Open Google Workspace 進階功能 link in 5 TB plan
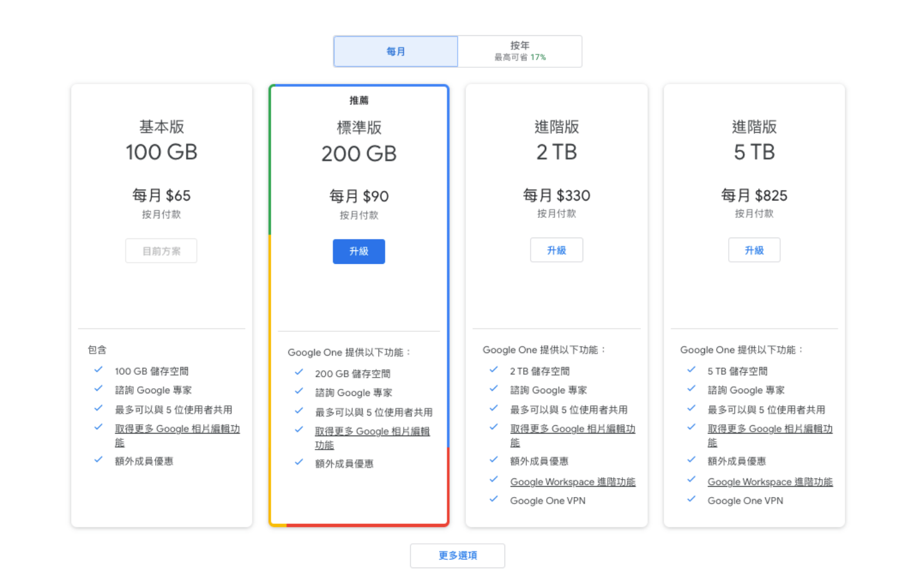 770,481
